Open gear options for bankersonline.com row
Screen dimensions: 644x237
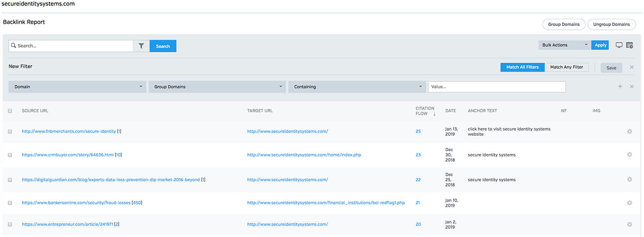(x=630, y=203)
